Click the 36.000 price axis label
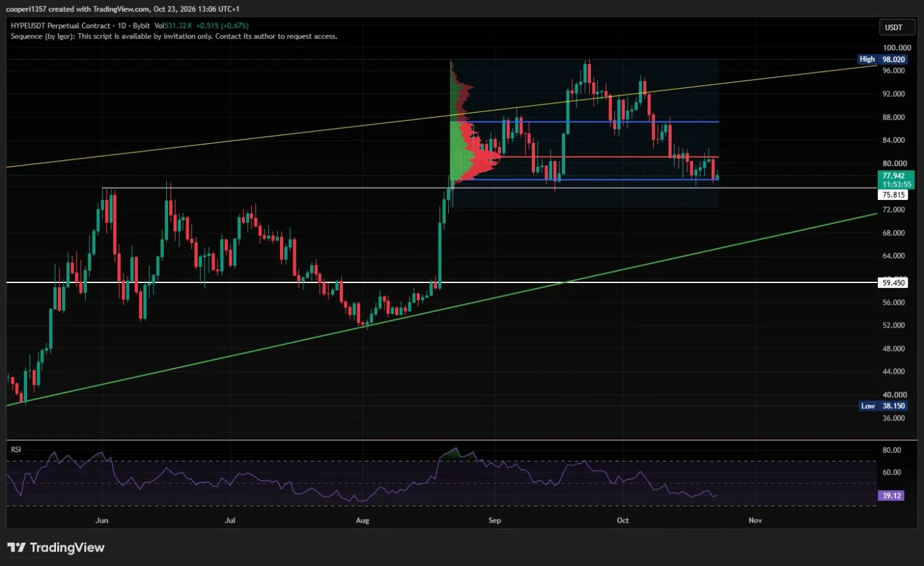Screen dimensions: 924x566 894,418
